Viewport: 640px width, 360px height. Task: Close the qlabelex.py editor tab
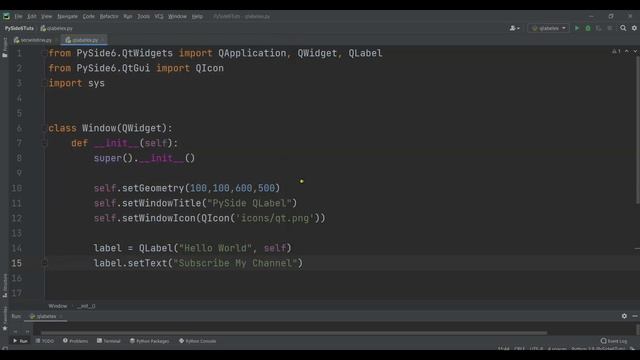102,40
